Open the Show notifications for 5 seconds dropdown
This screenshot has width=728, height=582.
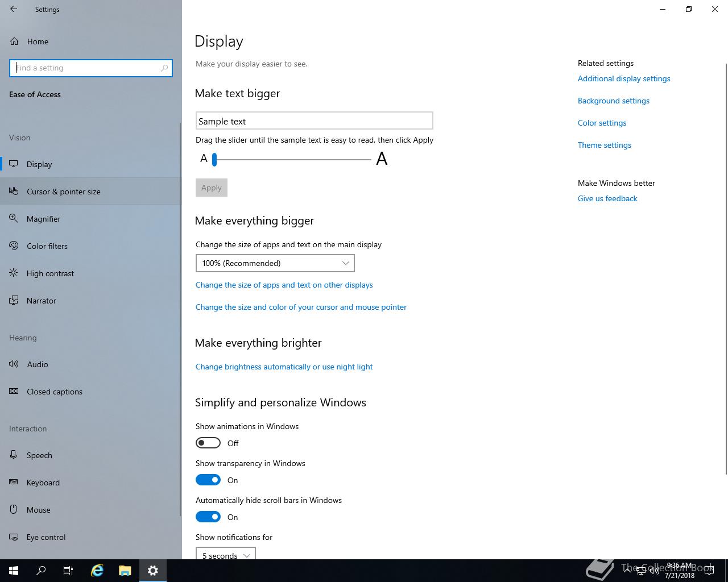[226, 554]
